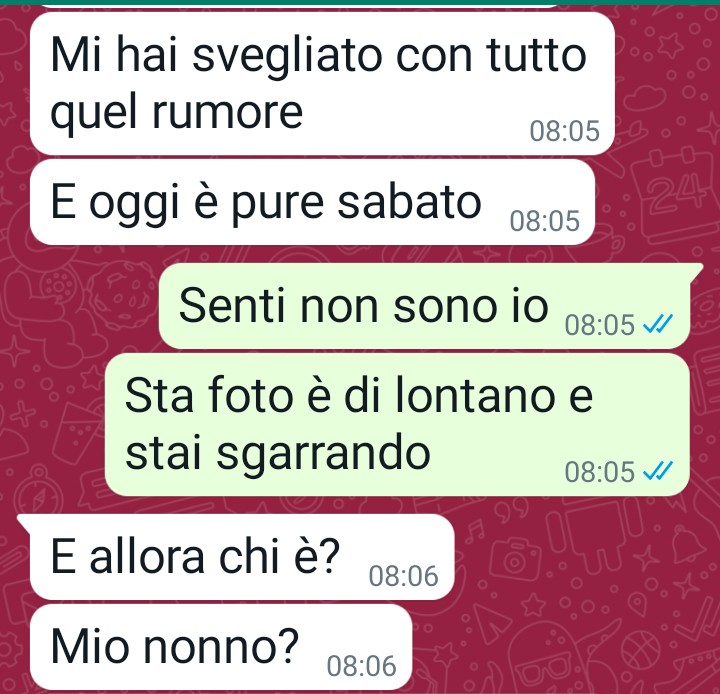Viewport: 720px width, 694px height.
Task: Click the word 'sabato' in the message
Action: 409,202
